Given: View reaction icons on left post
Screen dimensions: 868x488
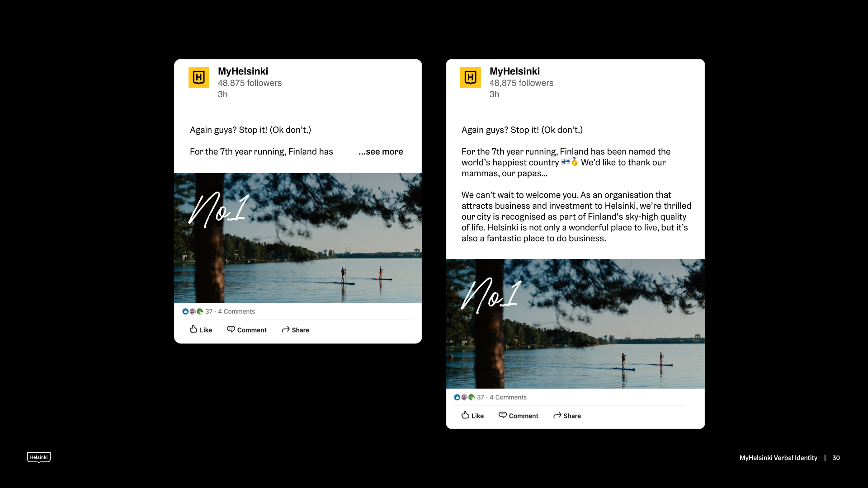Looking at the screenshot, I should coord(193,311).
